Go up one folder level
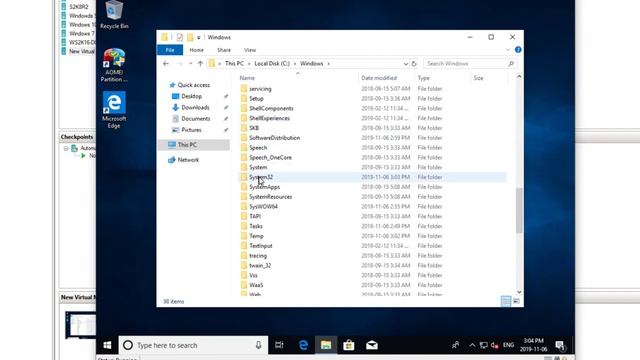This screenshot has height=360, width=640. [x=200, y=64]
